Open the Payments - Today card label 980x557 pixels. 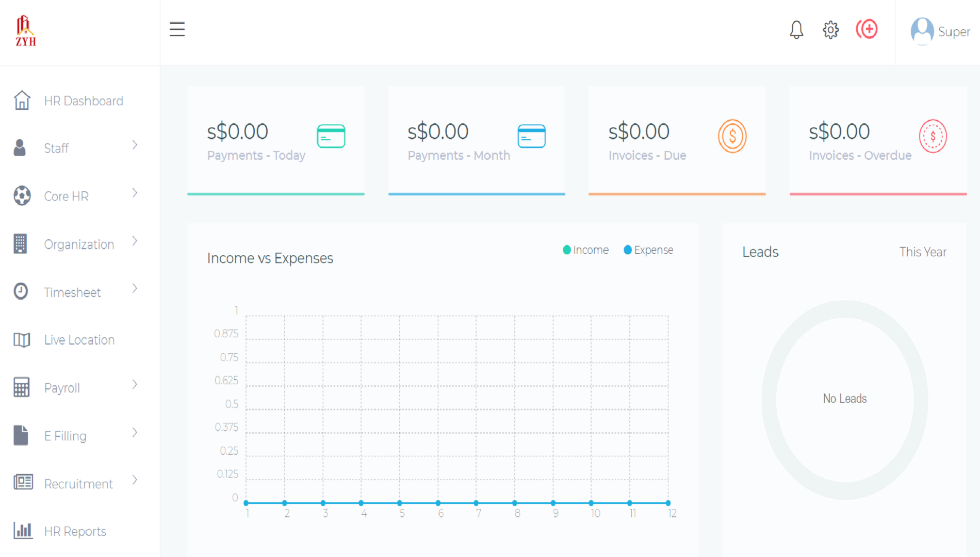pyautogui.click(x=256, y=155)
